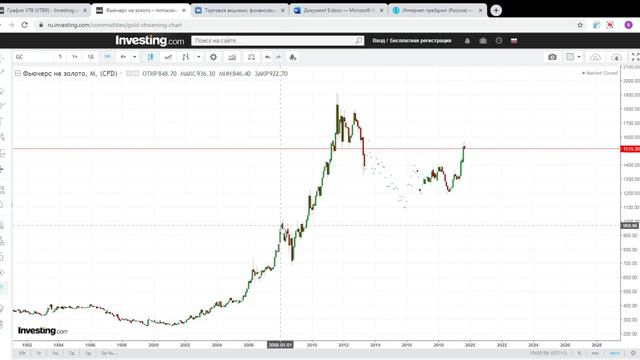Select the monthly 1M interval
Image resolution: width=640 pixels, height=360 pixels.
107,57
